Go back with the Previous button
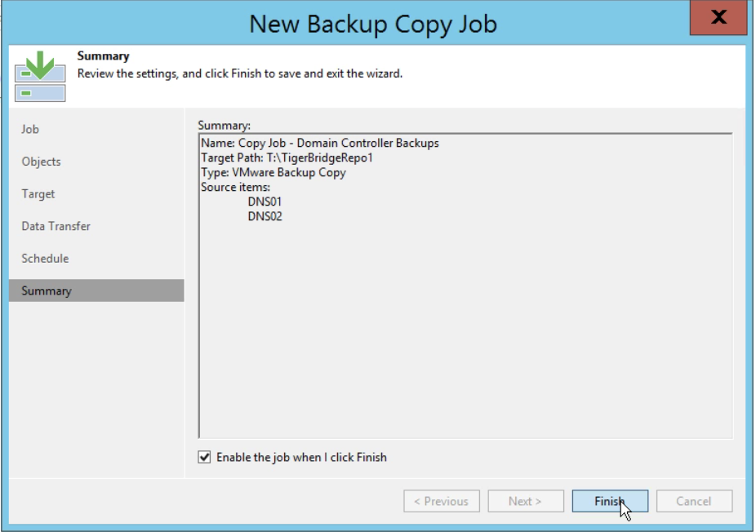This screenshot has width=756, height=532. coord(442,501)
